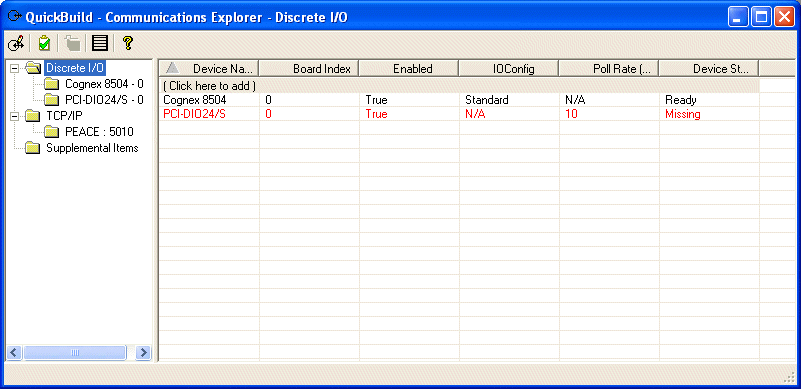Click the tree scrollbar left arrow
The height and width of the screenshot is (389, 801).
click(x=14, y=352)
